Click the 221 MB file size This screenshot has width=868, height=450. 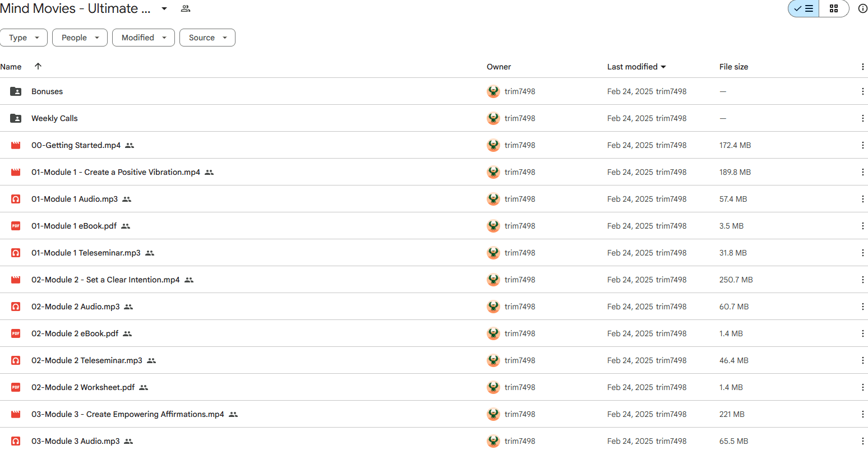point(732,414)
